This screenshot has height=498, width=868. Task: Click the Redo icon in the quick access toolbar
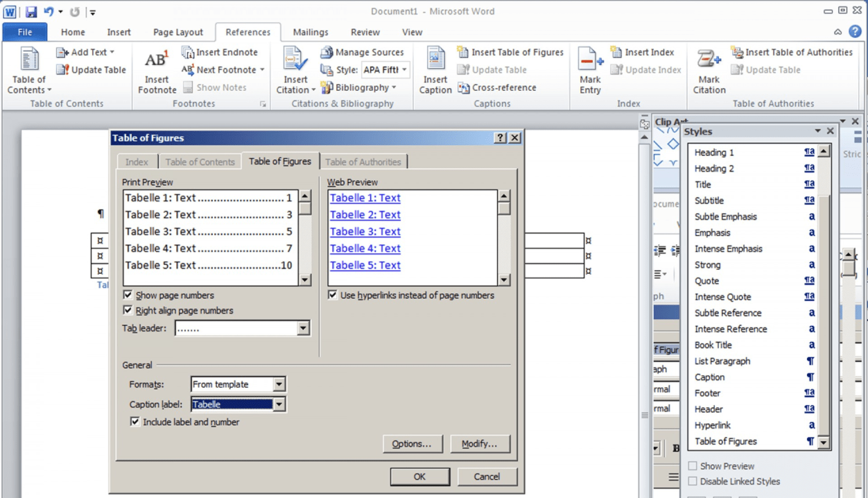(75, 11)
